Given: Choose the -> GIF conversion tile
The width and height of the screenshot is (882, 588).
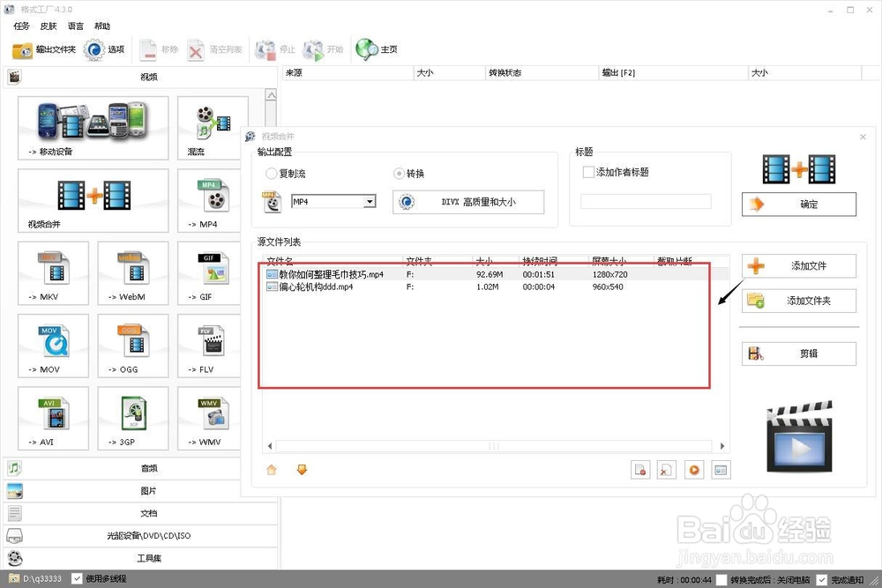Looking at the screenshot, I should click(x=209, y=273).
